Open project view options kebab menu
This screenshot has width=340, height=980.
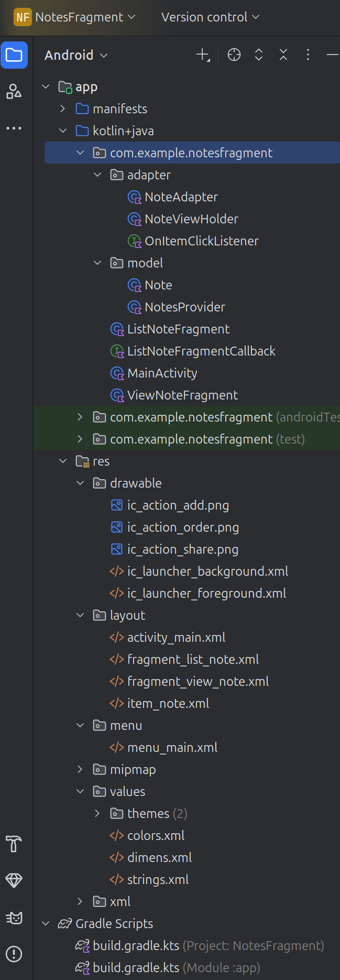click(x=308, y=55)
